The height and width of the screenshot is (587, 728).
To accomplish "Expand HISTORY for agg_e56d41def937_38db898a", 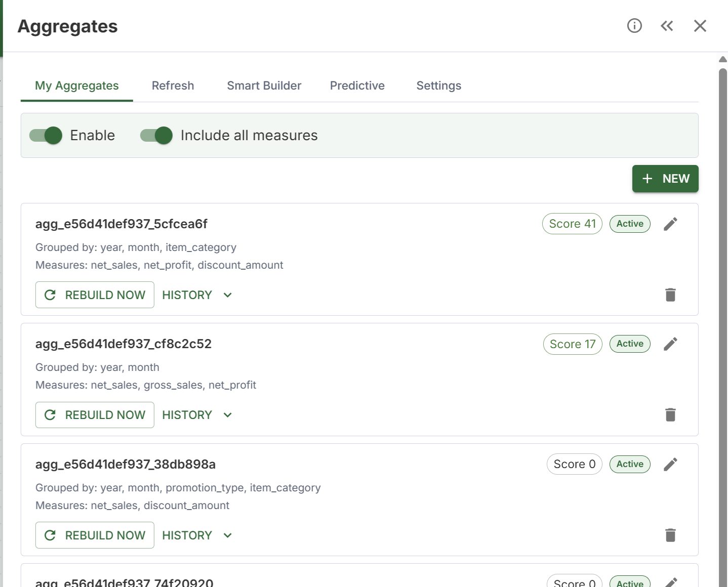I will tap(197, 535).
